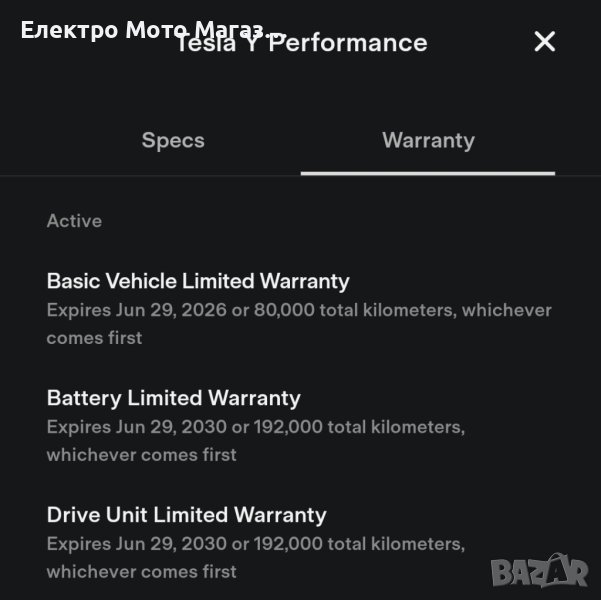Click the white underline below Warranty tab
Image resolution: width=601 pixels, height=600 pixels.
(428, 173)
